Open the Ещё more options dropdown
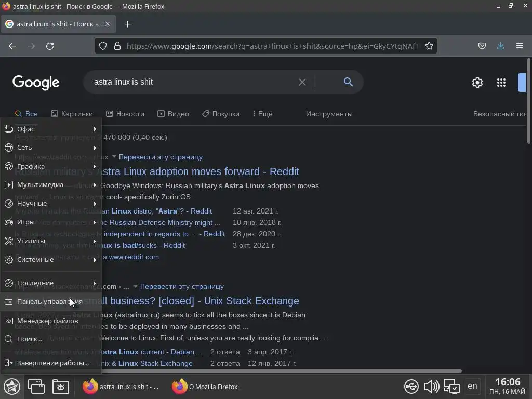This screenshot has height=399, width=532. tap(262, 114)
